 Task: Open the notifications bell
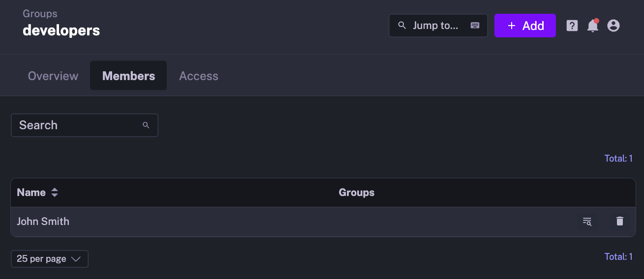tap(592, 26)
